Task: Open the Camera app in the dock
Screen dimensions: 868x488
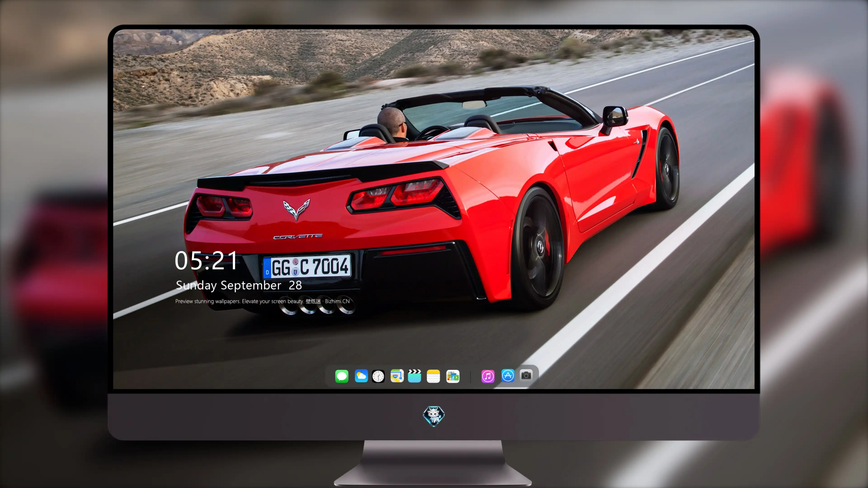Action: tap(526, 375)
